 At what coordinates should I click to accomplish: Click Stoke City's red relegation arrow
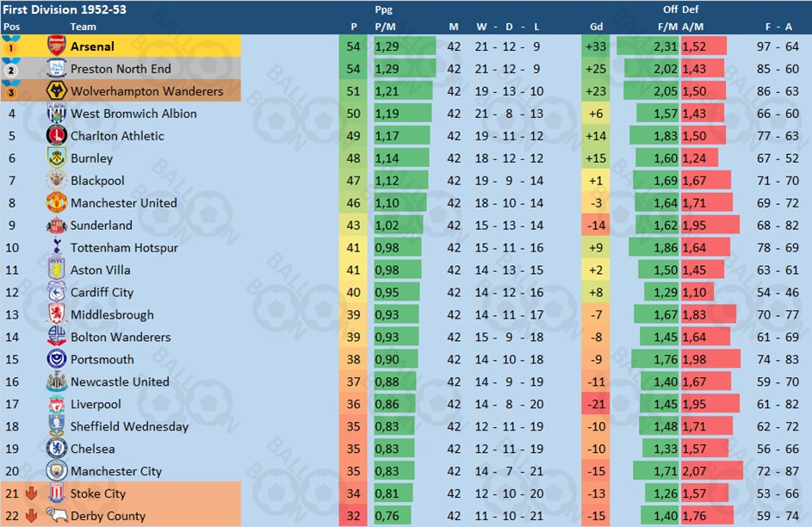(31, 493)
